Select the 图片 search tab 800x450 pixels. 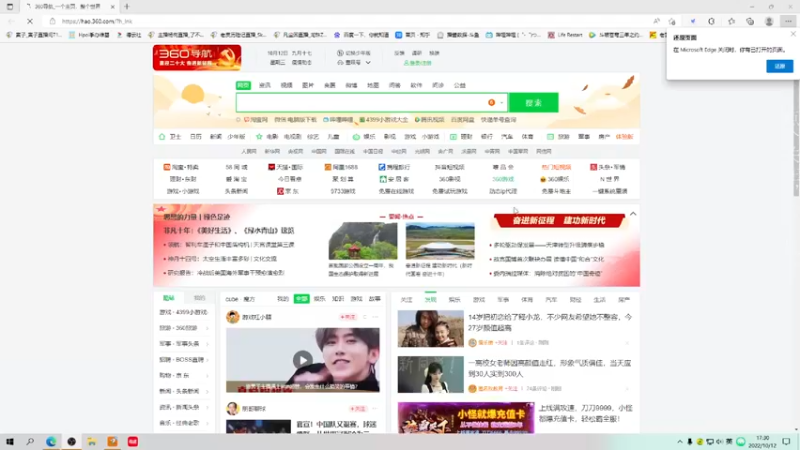click(x=308, y=85)
